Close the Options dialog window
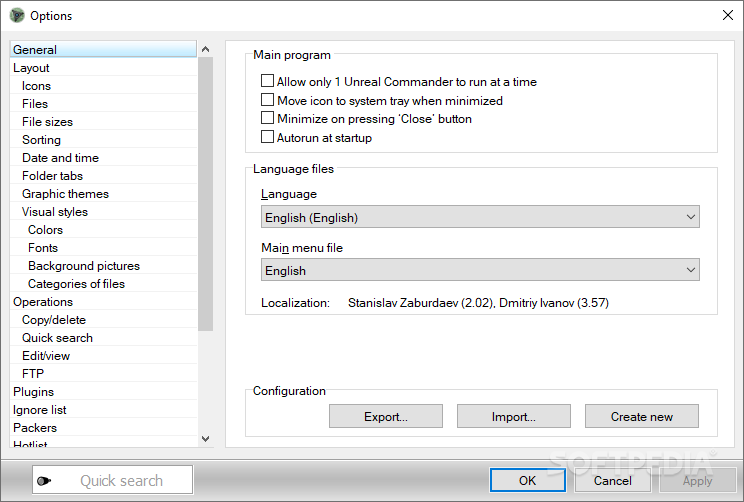 pyautogui.click(x=727, y=15)
